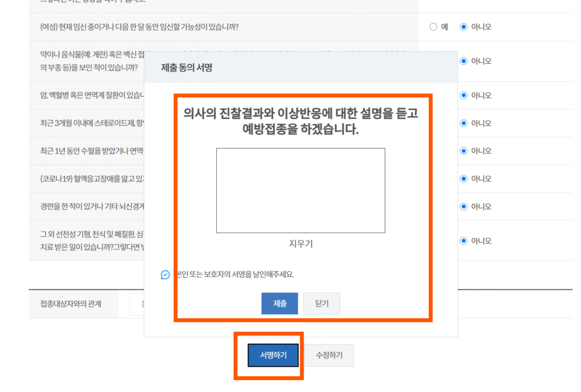Close the dialog with 닫기 button

pyautogui.click(x=322, y=304)
